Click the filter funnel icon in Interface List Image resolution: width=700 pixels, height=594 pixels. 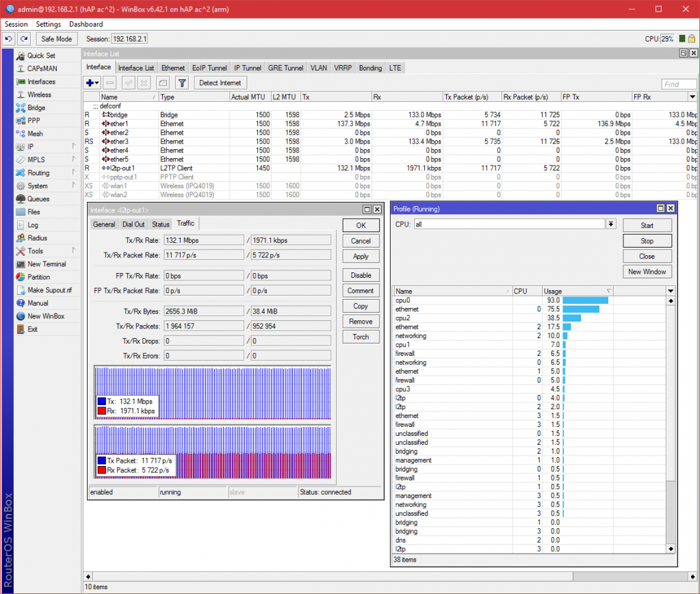[x=182, y=82]
